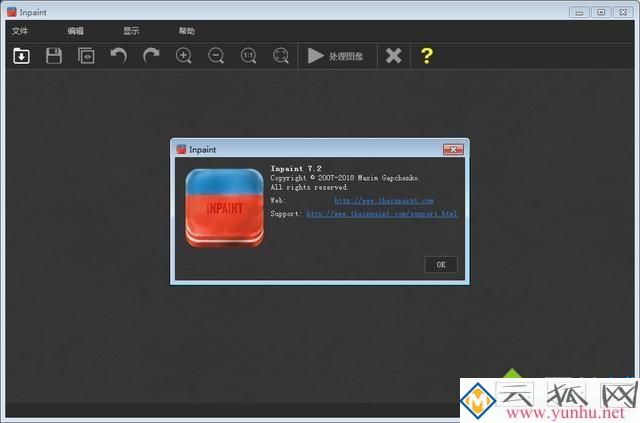Image resolution: width=640 pixels, height=423 pixels.
Task: Close the Inpaint about dialog
Action: click(453, 149)
